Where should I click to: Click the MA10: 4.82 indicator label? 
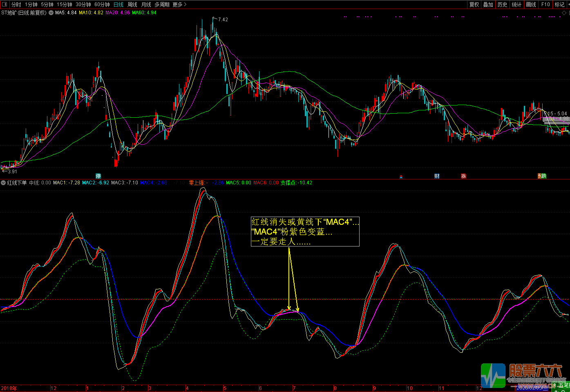91,13
